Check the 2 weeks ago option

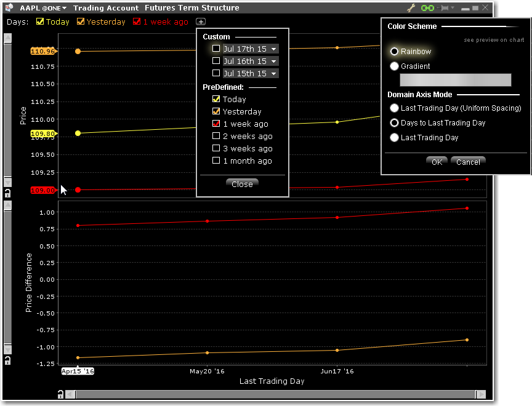point(216,136)
